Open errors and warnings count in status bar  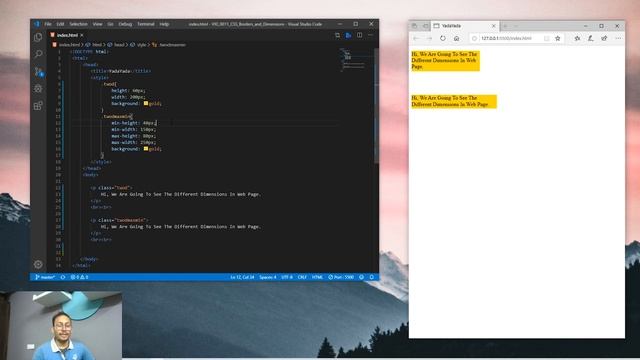pos(80,277)
